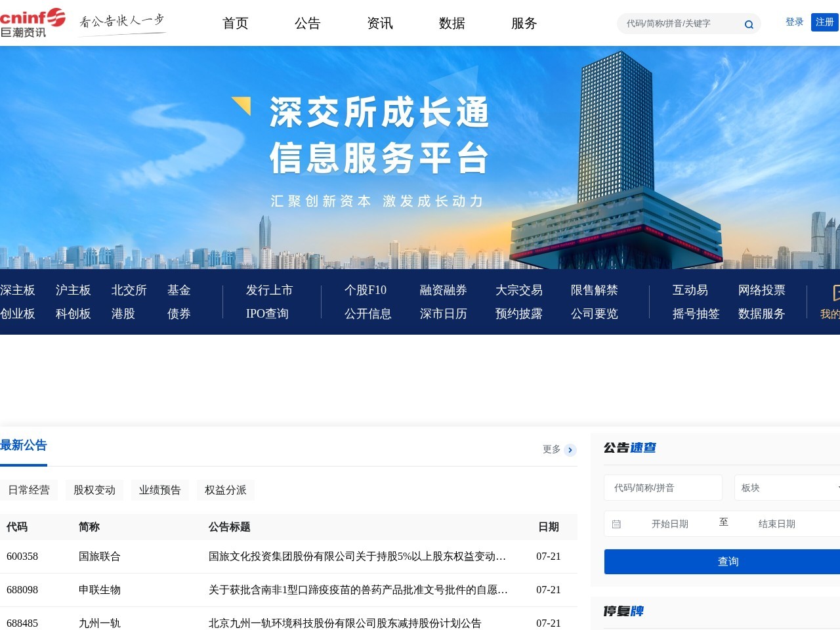This screenshot has width=840, height=630.
Task: Open the 首页 menu item
Action: pos(236,23)
